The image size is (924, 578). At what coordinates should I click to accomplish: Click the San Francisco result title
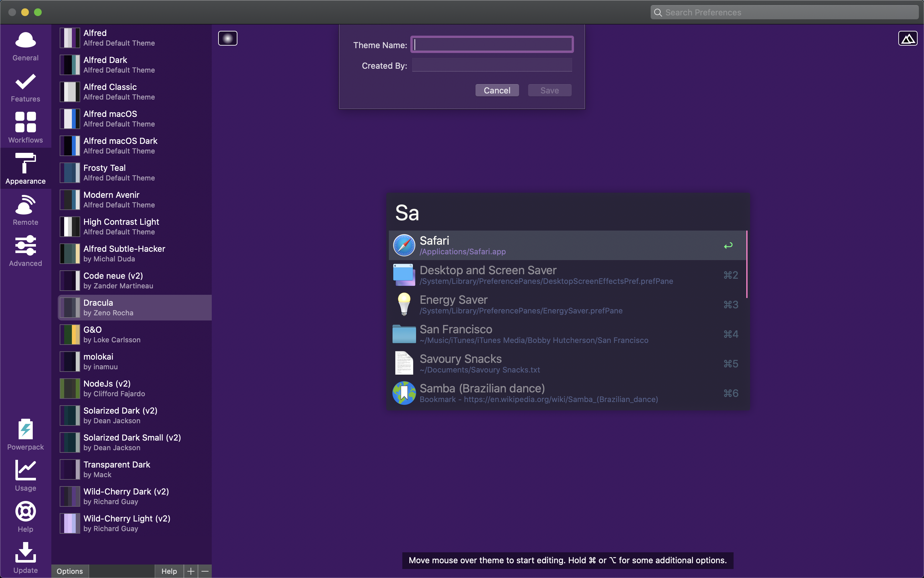[x=456, y=329]
